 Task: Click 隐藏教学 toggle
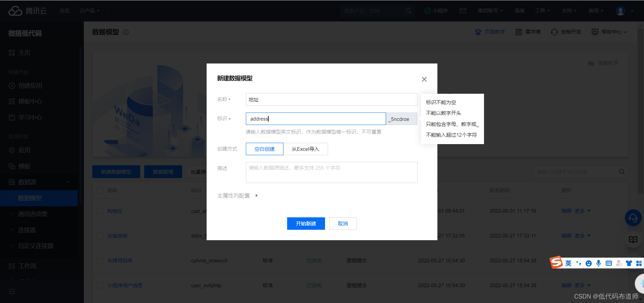[603, 63]
